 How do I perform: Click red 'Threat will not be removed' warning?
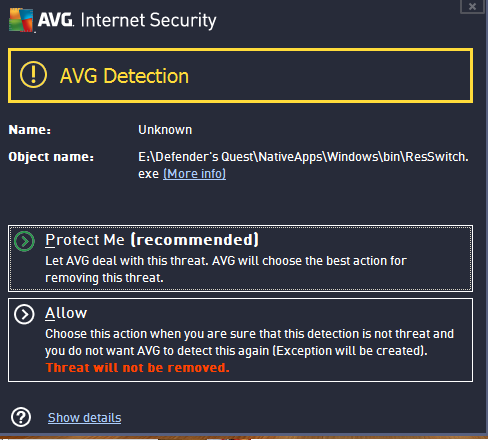137,368
